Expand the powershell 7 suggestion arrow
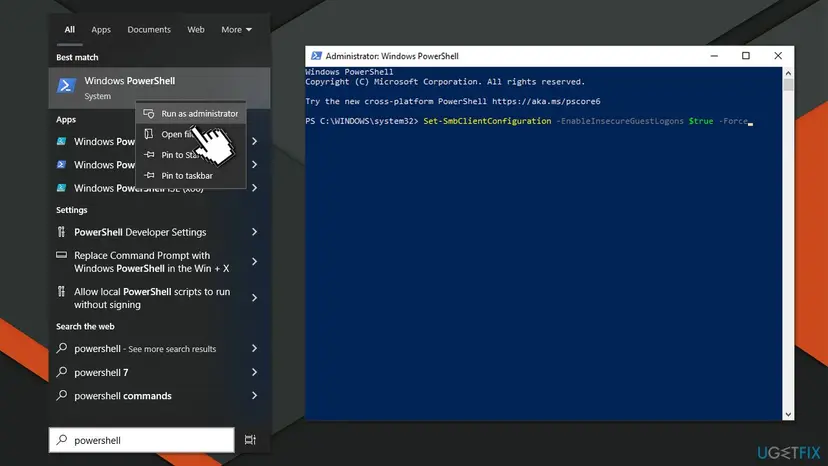 (x=255, y=372)
